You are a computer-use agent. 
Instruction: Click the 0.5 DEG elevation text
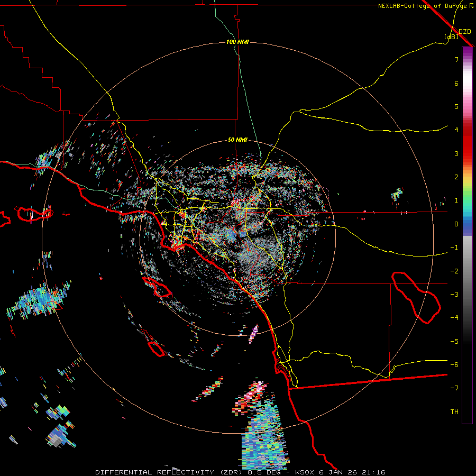(263, 472)
